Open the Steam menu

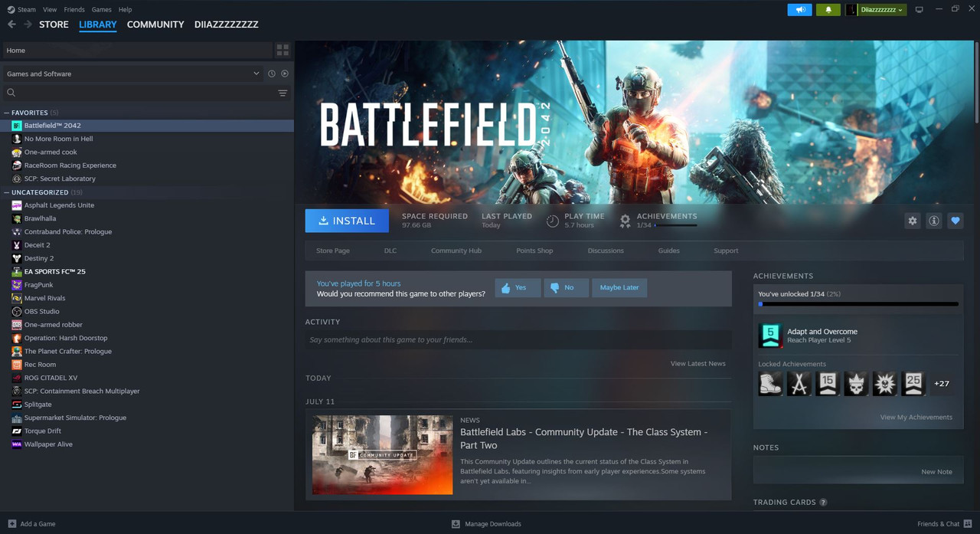[27, 10]
